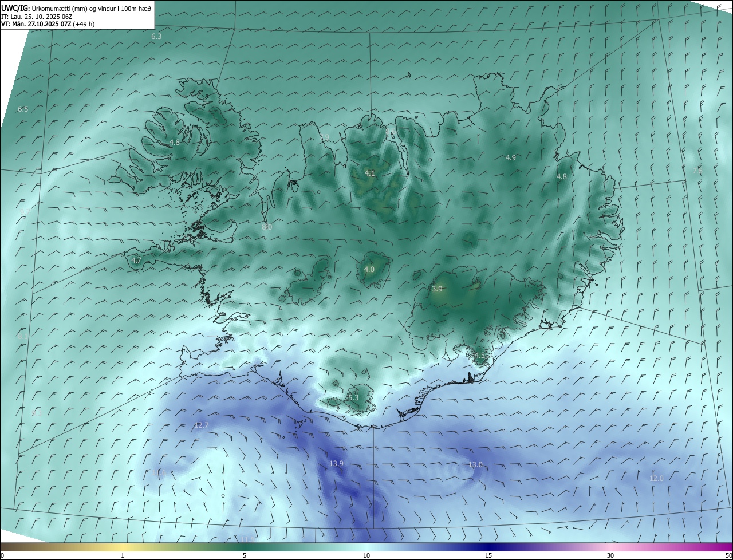Click the color scale tick labeled 50
This screenshot has width=733, height=560.
click(728, 555)
